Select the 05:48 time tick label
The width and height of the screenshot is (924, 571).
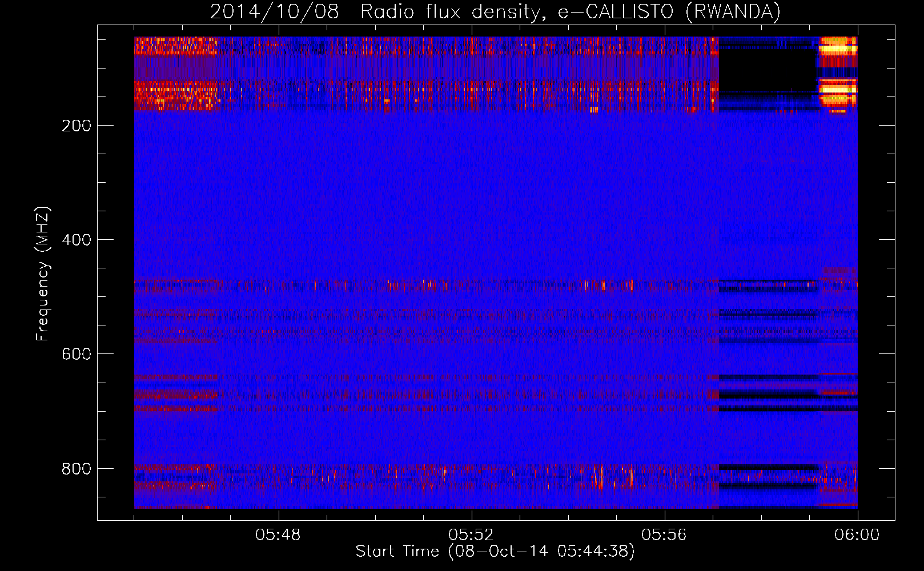(278, 535)
